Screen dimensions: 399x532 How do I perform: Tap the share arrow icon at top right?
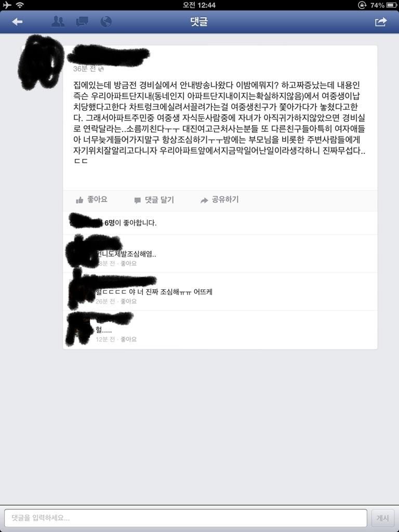[x=381, y=22]
